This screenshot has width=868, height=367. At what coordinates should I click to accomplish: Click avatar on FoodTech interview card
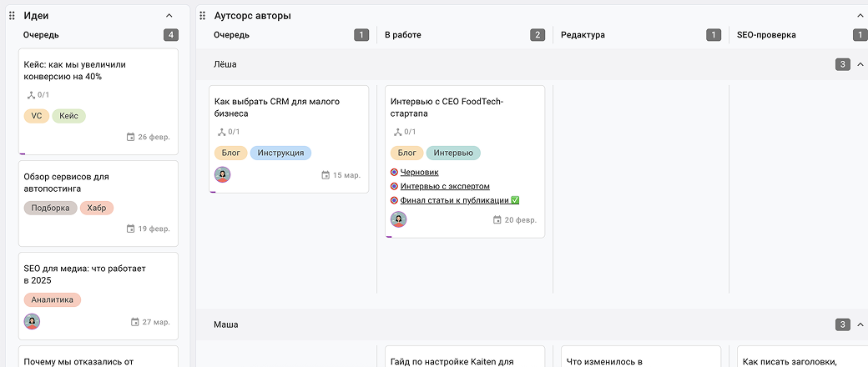399,219
